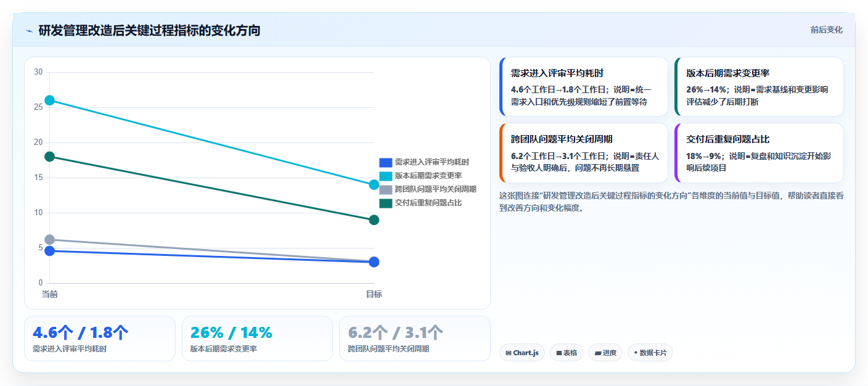The height and width of the screenshot is (386, 868).
Task: Click the text 18%→9% in card
Action: [704, 156]
